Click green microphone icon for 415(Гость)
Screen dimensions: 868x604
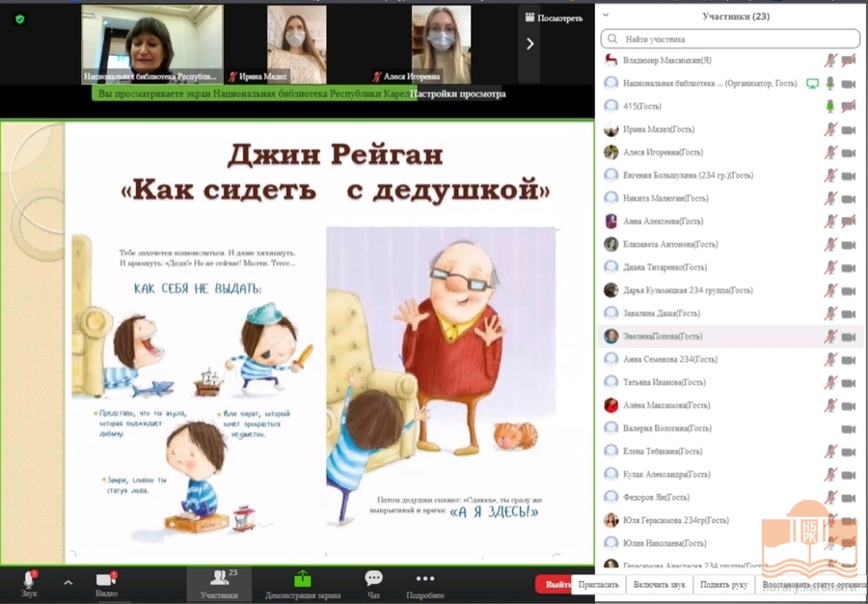coord(829,106)
